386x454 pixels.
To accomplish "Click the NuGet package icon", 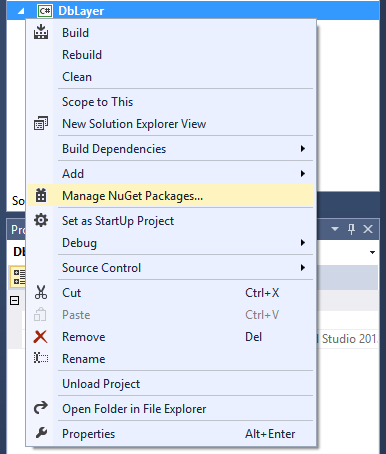I will [41, 195].
